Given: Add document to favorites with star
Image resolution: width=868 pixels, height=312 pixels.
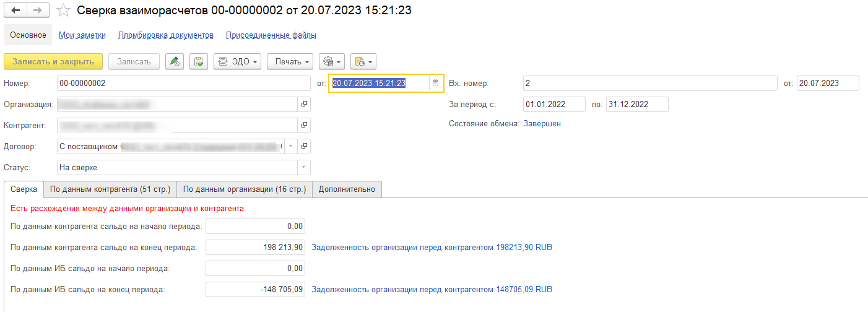Looking at the screenshot, I should 63,11.
